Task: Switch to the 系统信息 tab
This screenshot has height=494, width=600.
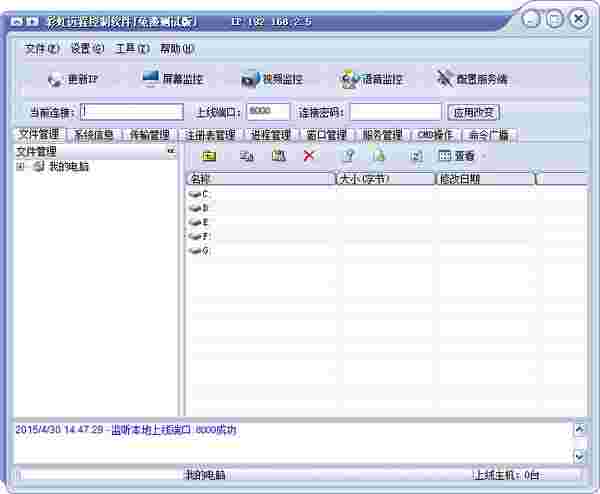Action: tap(94, 135)
